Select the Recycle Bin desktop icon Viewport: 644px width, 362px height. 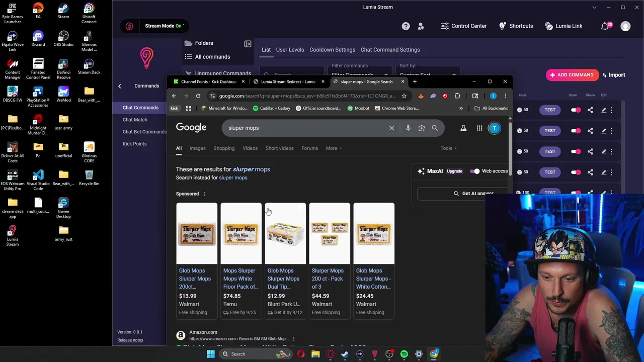89,177
